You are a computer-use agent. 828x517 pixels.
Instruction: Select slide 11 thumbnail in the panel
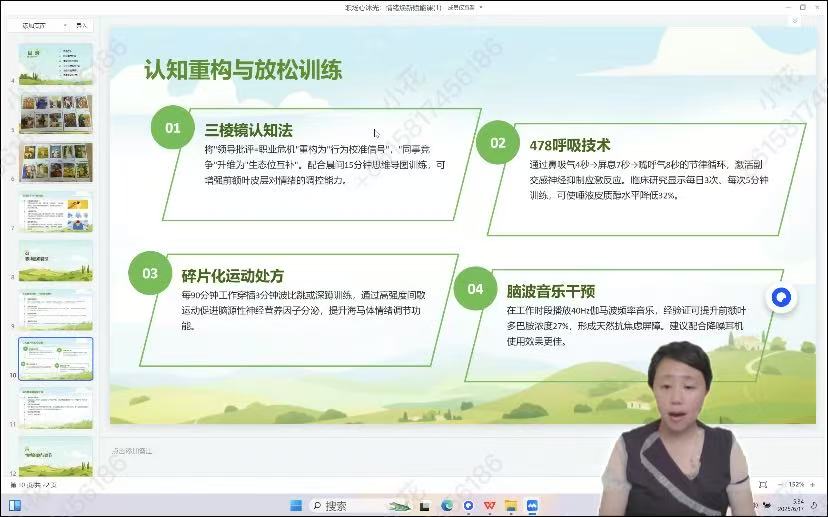[x=55, y=407]
